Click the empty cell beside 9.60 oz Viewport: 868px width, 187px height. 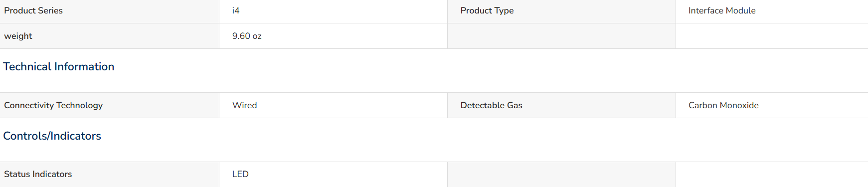pos(561,36)
